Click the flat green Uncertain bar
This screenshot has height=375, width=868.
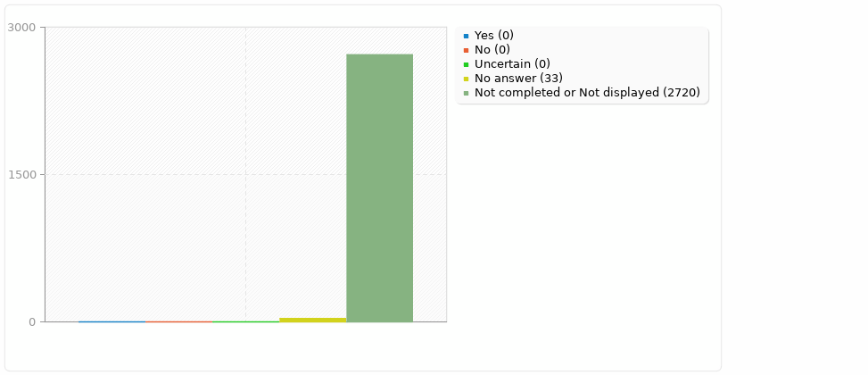[245, 321]
